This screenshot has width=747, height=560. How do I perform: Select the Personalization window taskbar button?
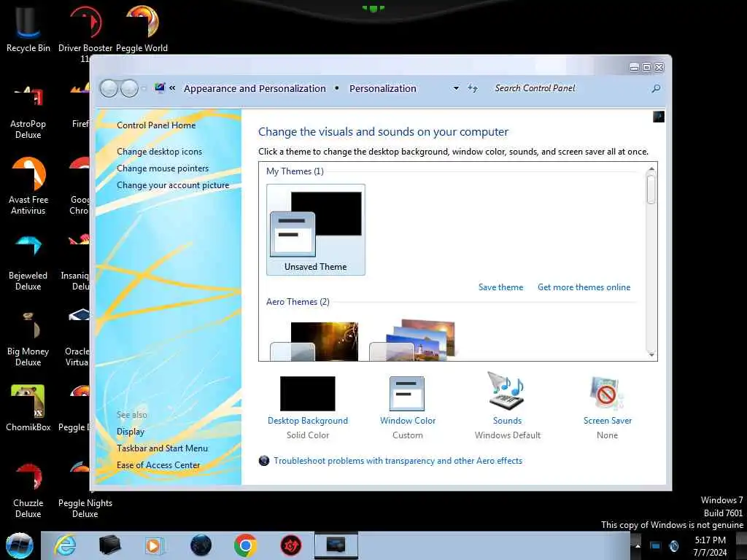336,545
